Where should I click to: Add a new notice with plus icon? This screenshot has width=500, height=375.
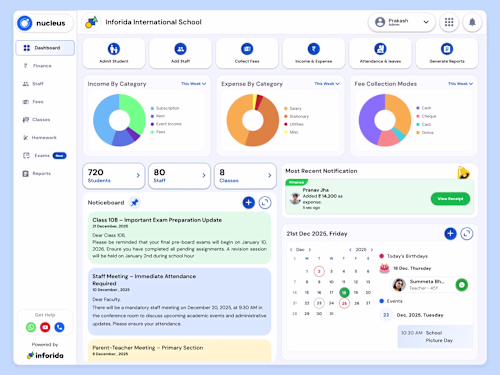coord(248,202)
